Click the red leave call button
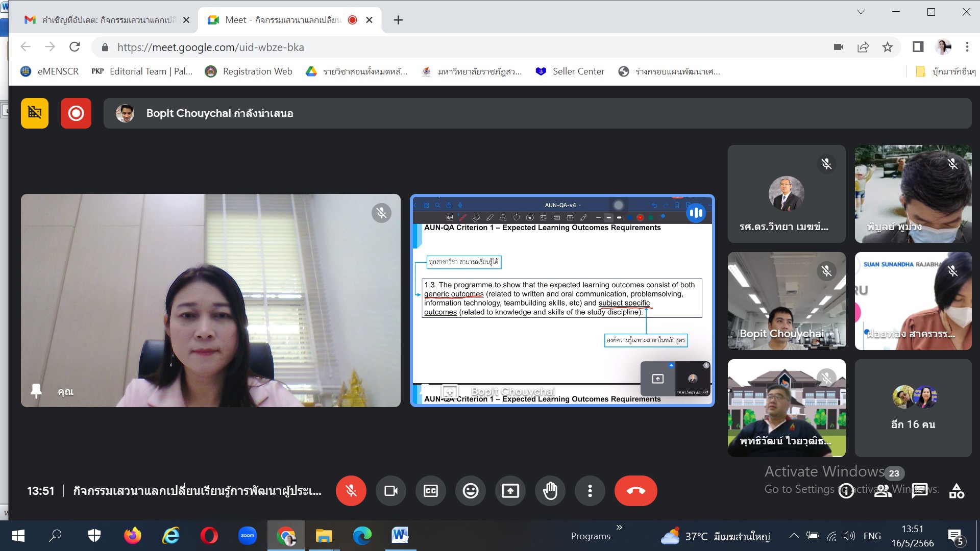The image size is (980, 551). [x=635, y=491]
